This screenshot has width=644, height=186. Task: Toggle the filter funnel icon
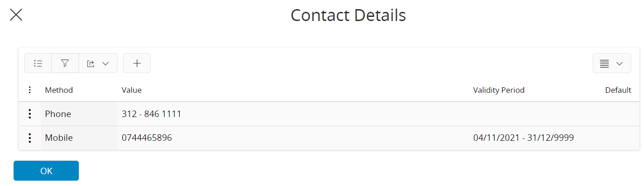(x=65, y=64)
